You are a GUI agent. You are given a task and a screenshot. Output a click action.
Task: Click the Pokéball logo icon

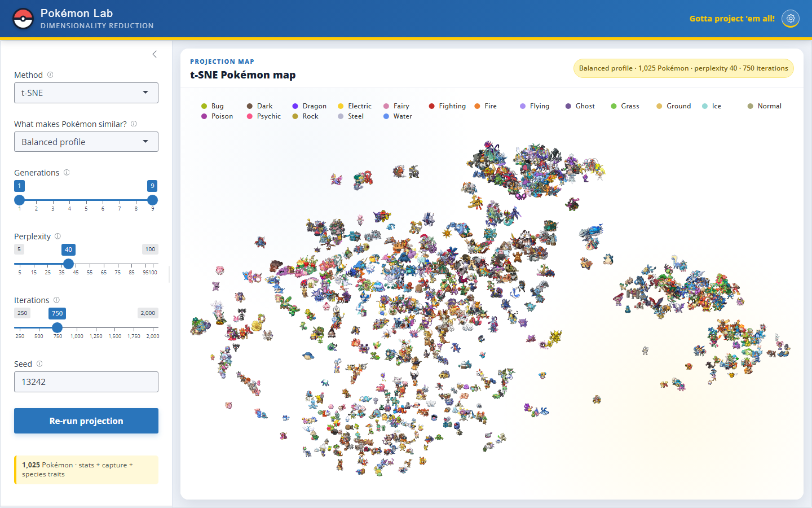pyautogui.click(x=23, y=19)
